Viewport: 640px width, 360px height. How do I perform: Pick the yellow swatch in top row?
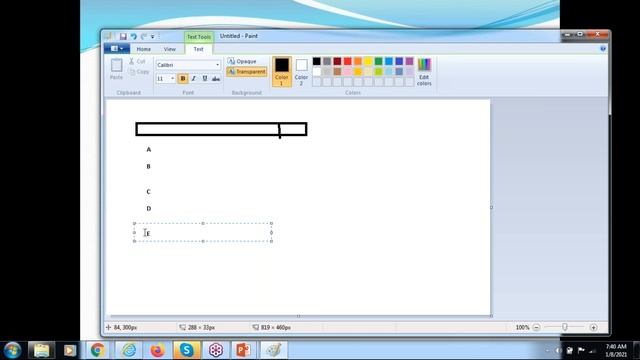tap(368, 61)
